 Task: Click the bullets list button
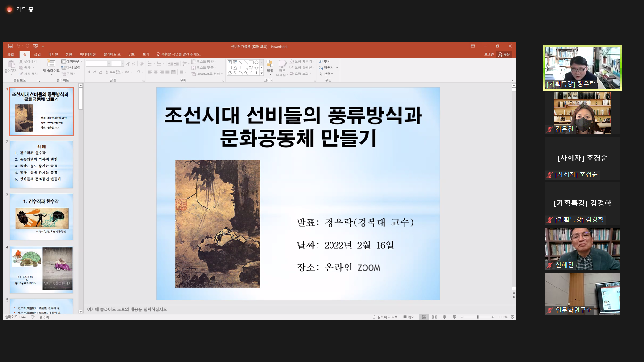(x=149, y=64)
